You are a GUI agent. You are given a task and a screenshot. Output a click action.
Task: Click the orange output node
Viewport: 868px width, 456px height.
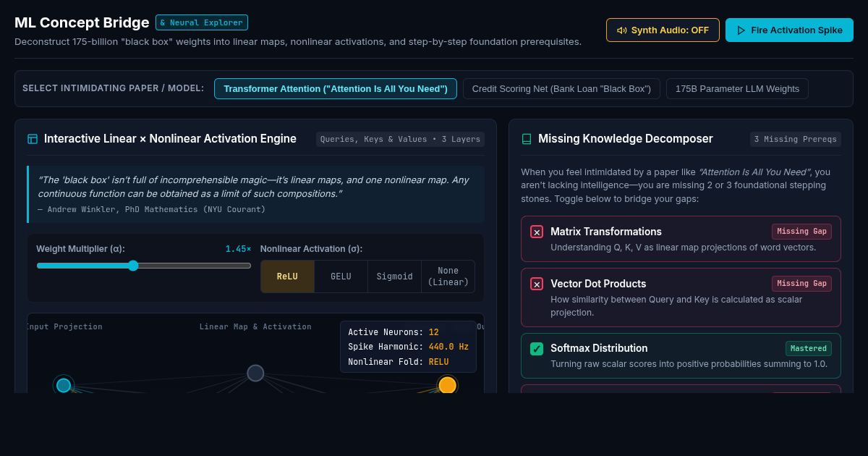(x=447, y=385)
